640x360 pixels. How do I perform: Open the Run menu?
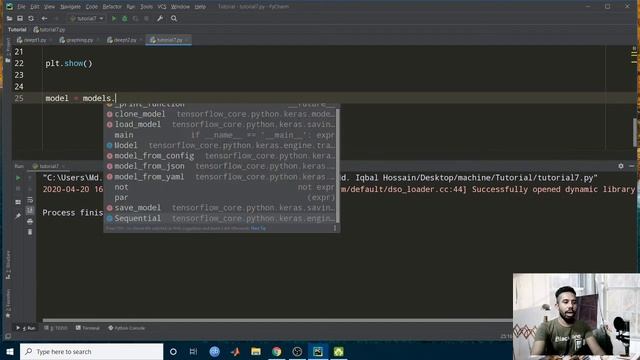(x=131, y=7)
